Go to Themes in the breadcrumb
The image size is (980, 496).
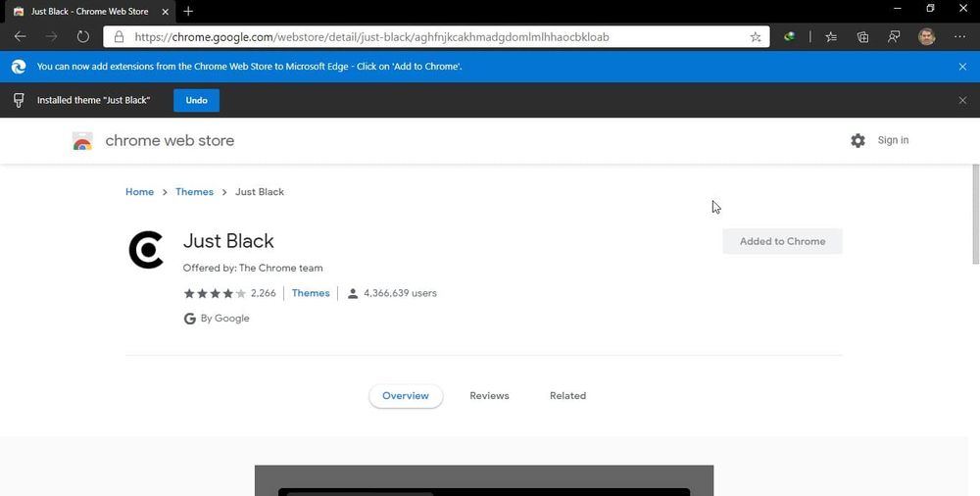[x=194, y=192]
